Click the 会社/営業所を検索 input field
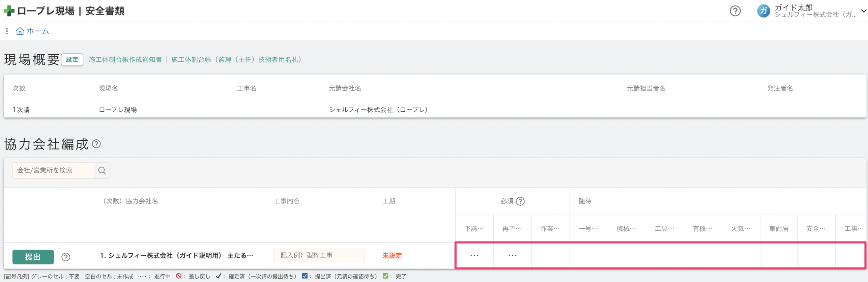 (53, 170)
